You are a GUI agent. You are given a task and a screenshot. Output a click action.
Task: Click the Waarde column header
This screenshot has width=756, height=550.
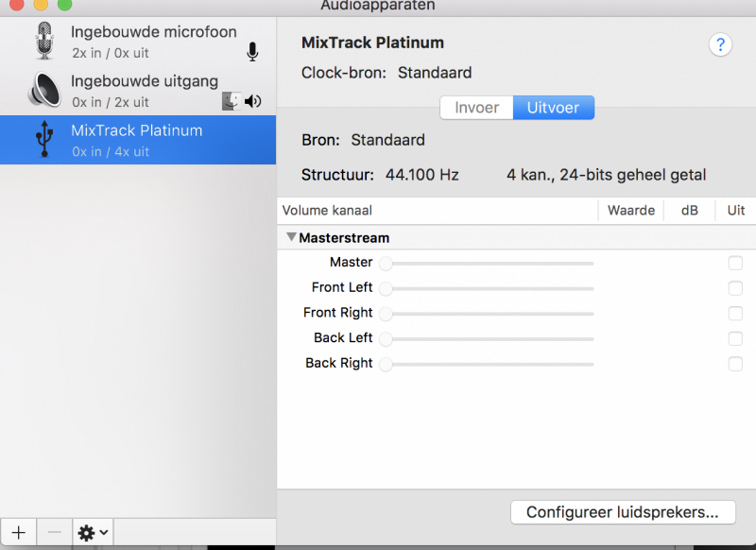click(x=631, y=211)
